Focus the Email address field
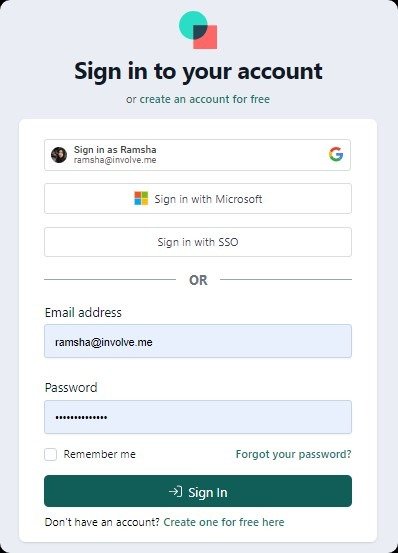This screenshot has width=398, height=553. (198, 341)
